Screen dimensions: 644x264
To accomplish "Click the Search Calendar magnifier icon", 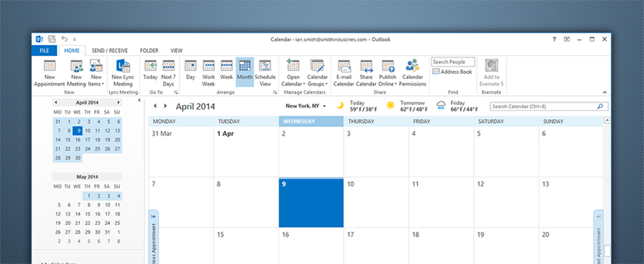I will [600, 106].
